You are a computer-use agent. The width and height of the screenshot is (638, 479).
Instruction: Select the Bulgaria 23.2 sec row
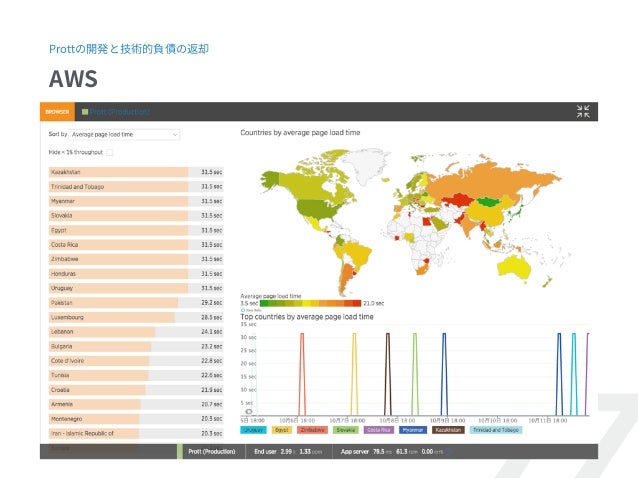click(136, 346)
